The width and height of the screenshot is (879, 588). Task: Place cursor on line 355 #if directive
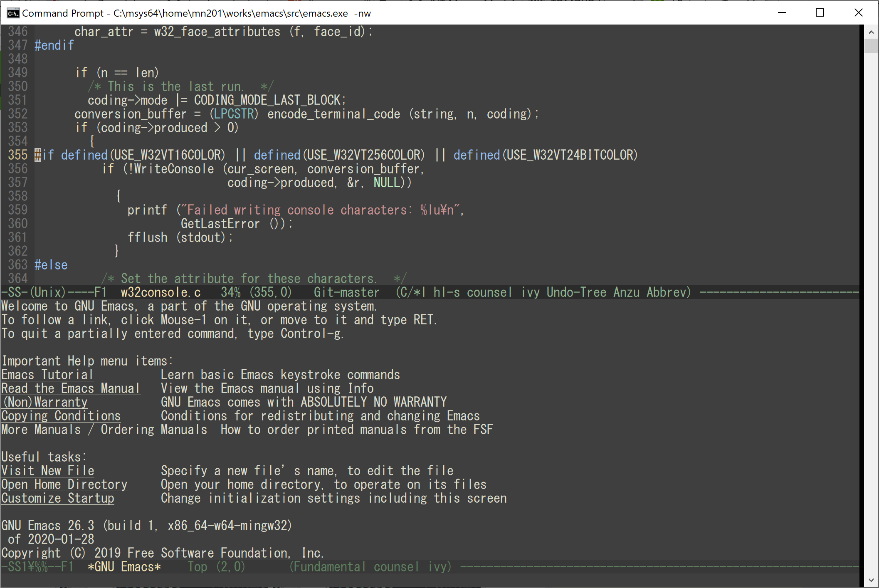click(x=44, y=155)
